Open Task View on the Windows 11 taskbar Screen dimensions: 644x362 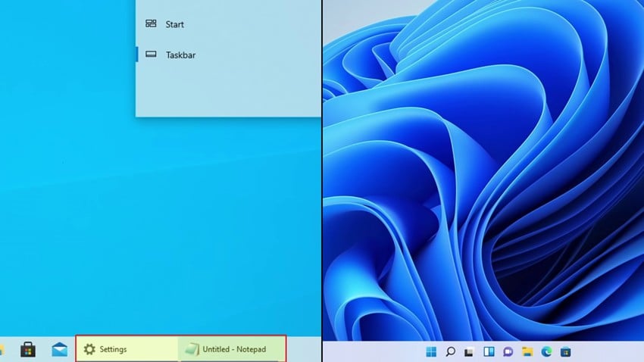point(469,351)
